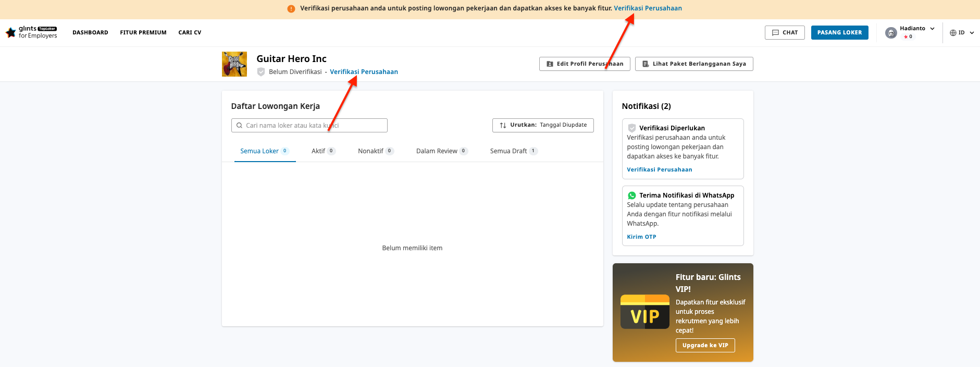This screenshot has height=367, width=980.
Task: Click the Pasang Loker button
Action: tap(840, 32)
